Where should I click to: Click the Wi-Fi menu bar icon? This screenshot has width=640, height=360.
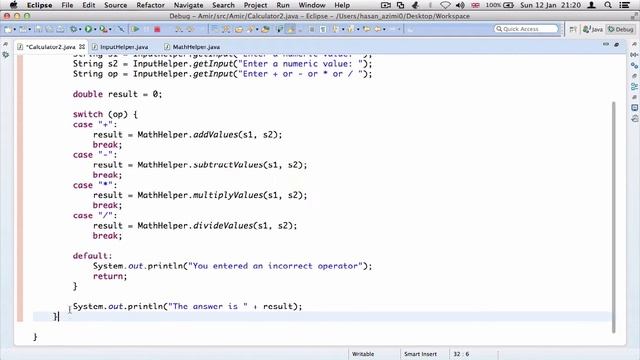tap(445, 5)
